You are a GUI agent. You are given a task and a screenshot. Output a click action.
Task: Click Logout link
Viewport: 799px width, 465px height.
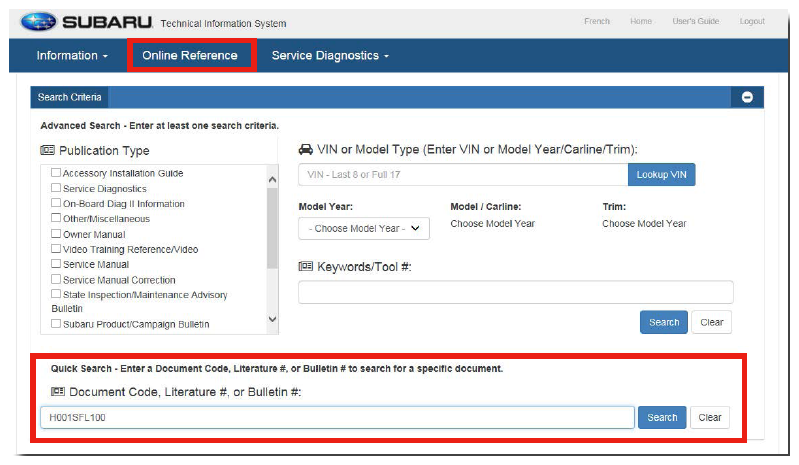(752, 21)
